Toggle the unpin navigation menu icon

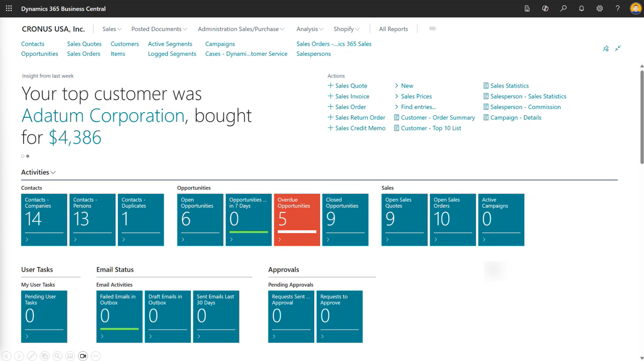pos(605,48)
